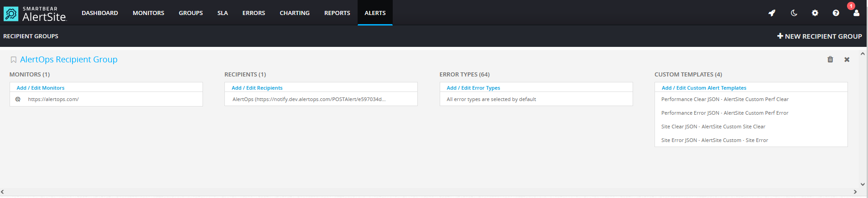Click New Recipient Group button
Viewport: 868px width, 198px height.
[819, 36]
